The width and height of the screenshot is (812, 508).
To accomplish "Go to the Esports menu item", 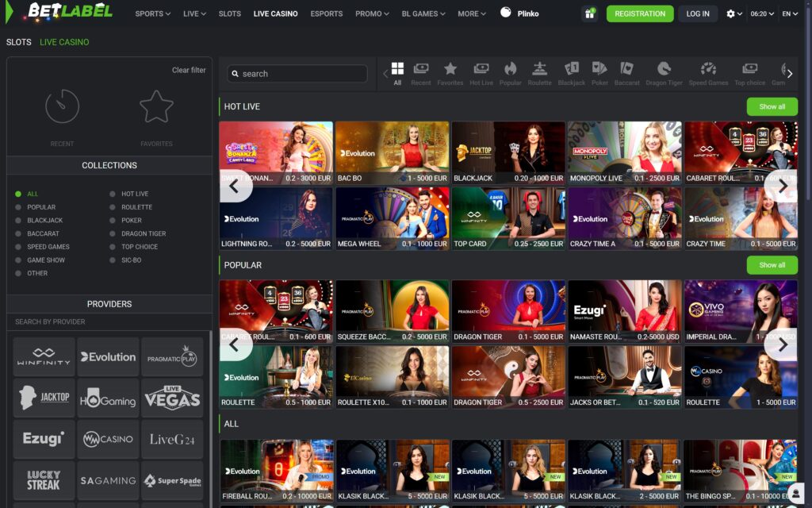I will click(326, 13).
